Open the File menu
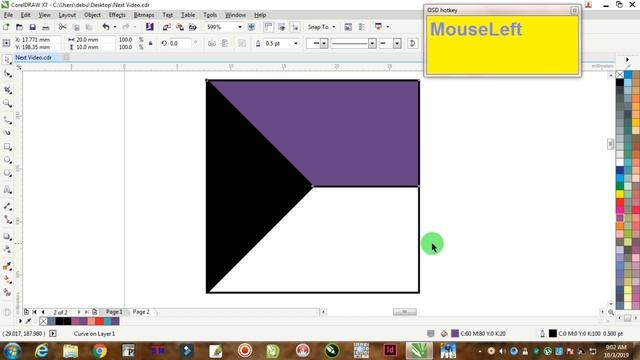Viewport: 640px width, 360px height. point(8,15)
